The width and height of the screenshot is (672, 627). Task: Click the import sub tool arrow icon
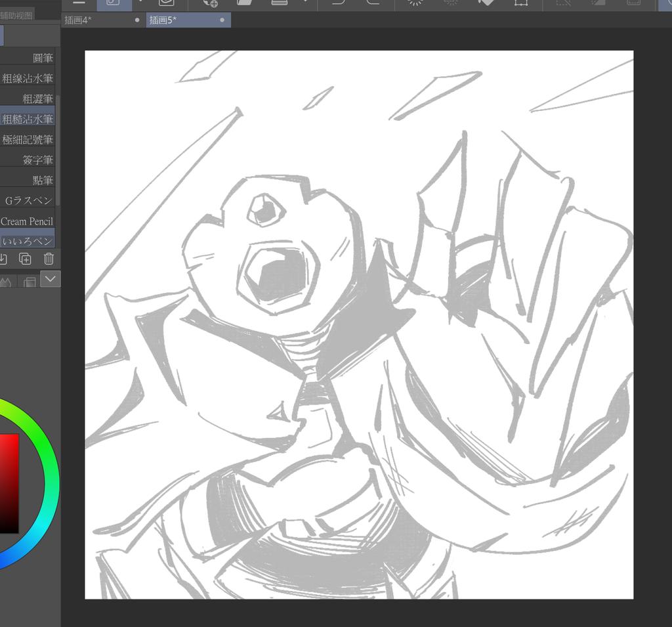coord(3,259)
